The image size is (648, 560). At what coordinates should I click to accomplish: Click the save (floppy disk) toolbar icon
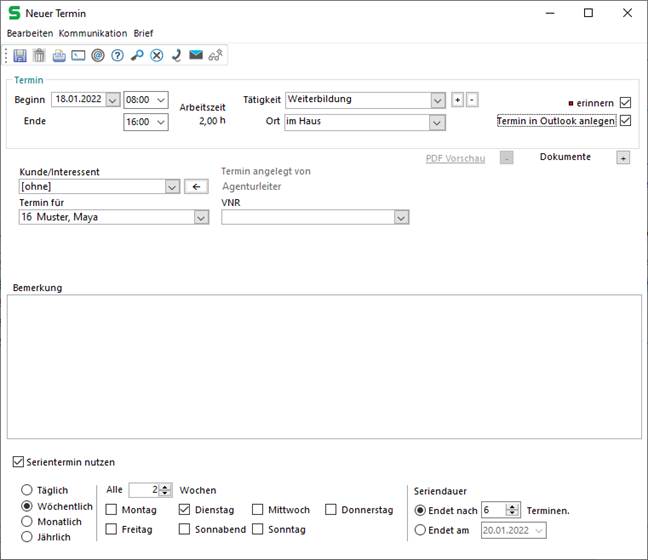coord(20,55)
